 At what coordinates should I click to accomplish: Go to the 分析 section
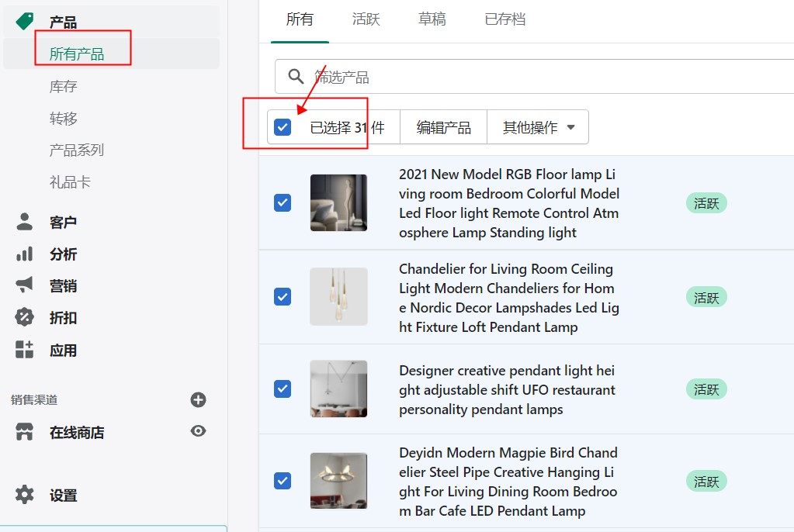pos(63,254)
